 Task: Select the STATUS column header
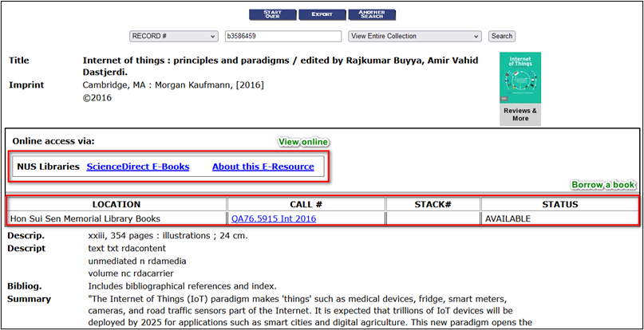[x=559, y=205]
